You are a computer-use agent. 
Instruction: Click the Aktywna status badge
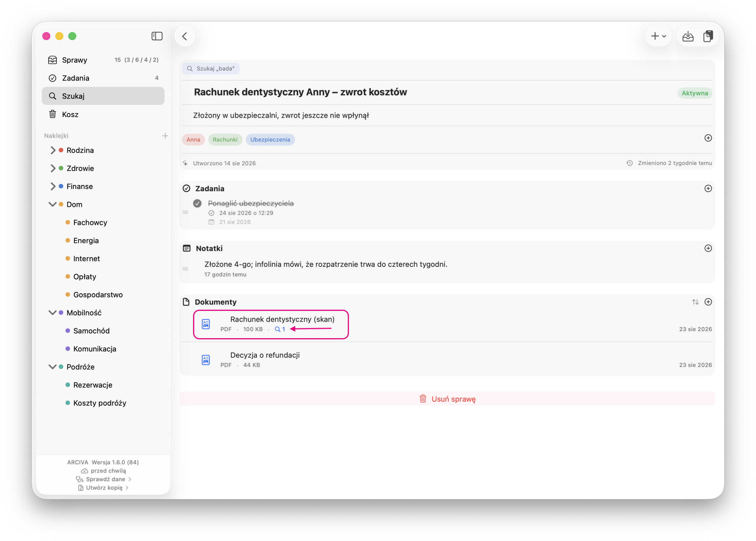(x=695, y=93)
